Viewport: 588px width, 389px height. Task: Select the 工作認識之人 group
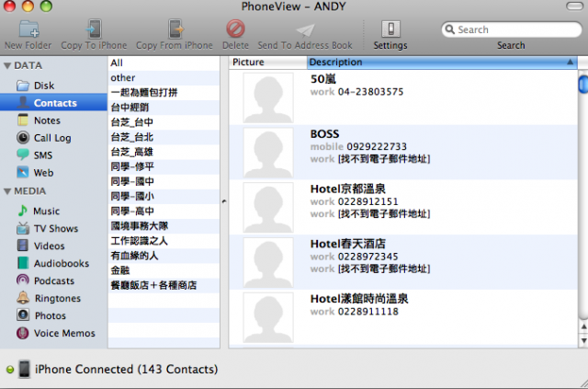pyautogui.click(x=164, y=241)
